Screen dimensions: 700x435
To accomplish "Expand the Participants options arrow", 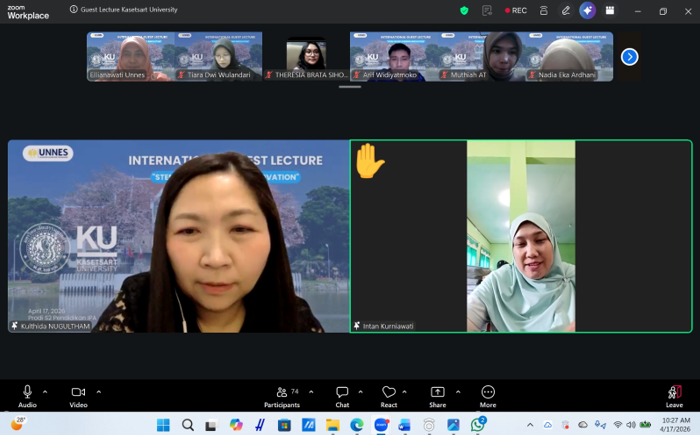I will point(311,391).
